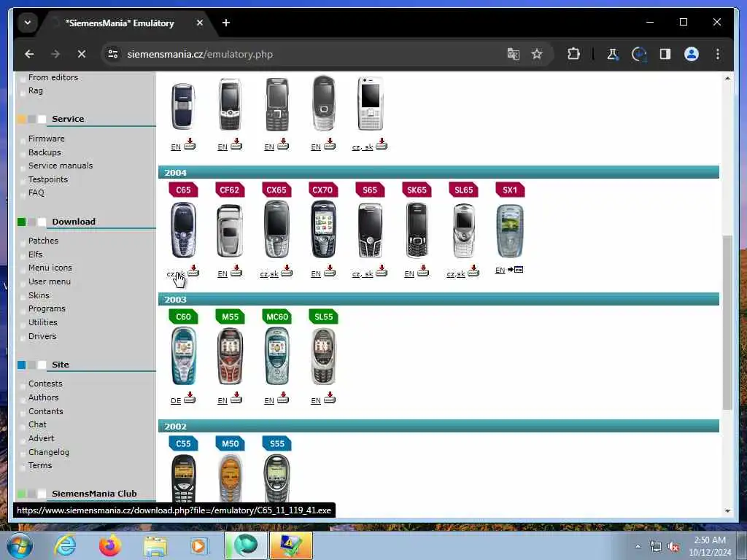Click the SK65 download icon
The height and width of the screenshot is (560, 747).
423,271
